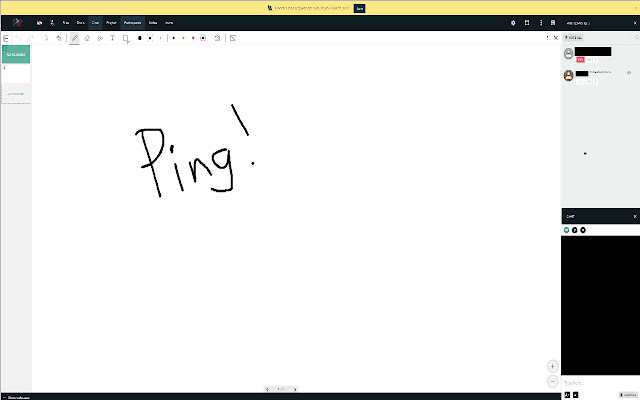
Task: Open settings gear in top bar
Action: (x=513, y=23)
